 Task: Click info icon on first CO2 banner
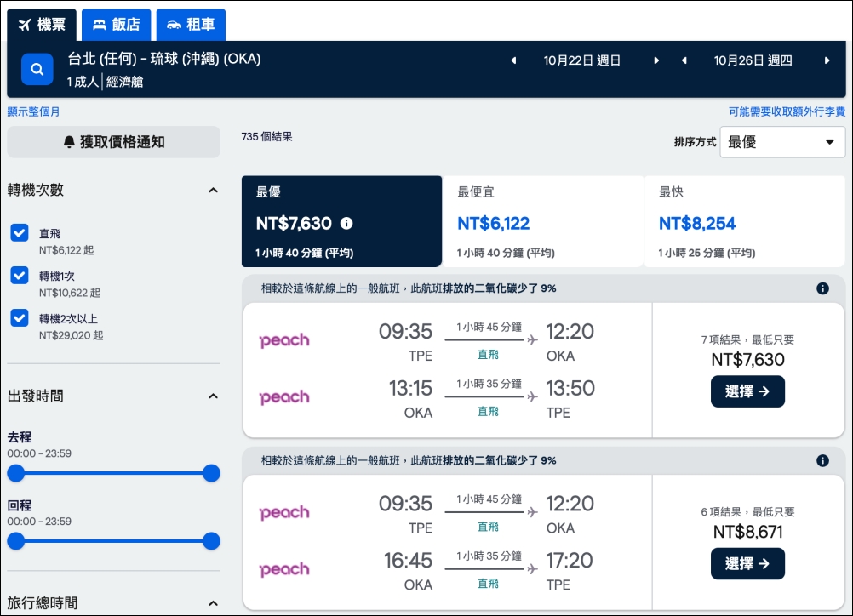[822, 288]
